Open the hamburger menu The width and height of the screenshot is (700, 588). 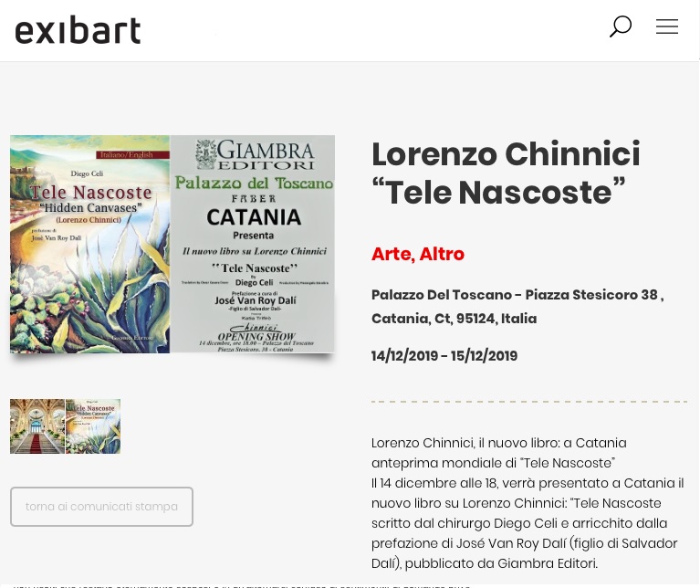[667, 26]
